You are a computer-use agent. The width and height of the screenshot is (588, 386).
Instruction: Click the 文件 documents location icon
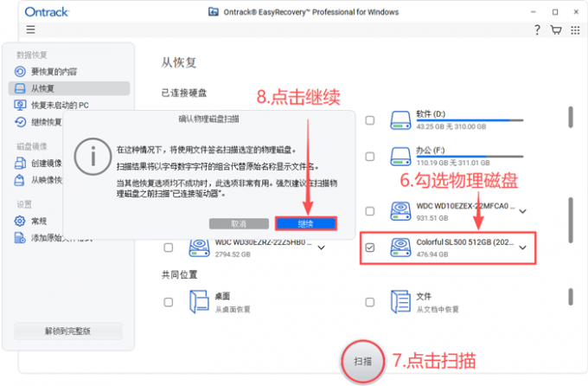click(400, 301)
